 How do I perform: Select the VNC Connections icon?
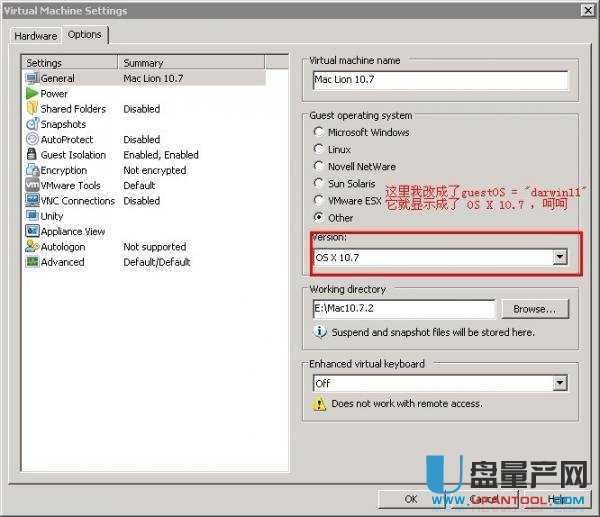click(32, 201)
